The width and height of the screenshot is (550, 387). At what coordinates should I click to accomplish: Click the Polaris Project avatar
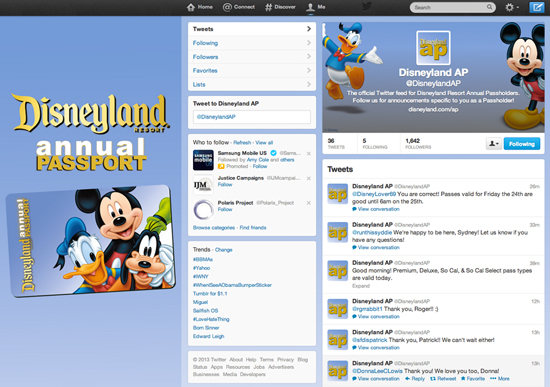[203, 209]
